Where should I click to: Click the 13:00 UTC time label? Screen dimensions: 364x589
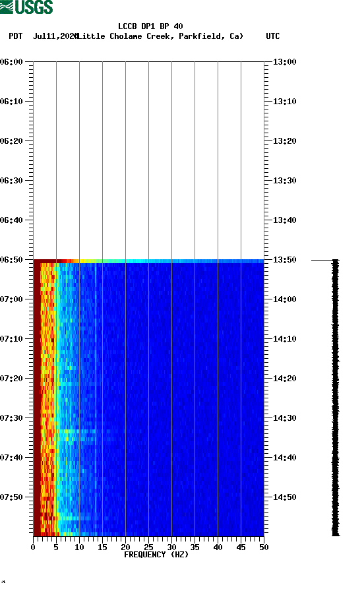coord(284,61)
